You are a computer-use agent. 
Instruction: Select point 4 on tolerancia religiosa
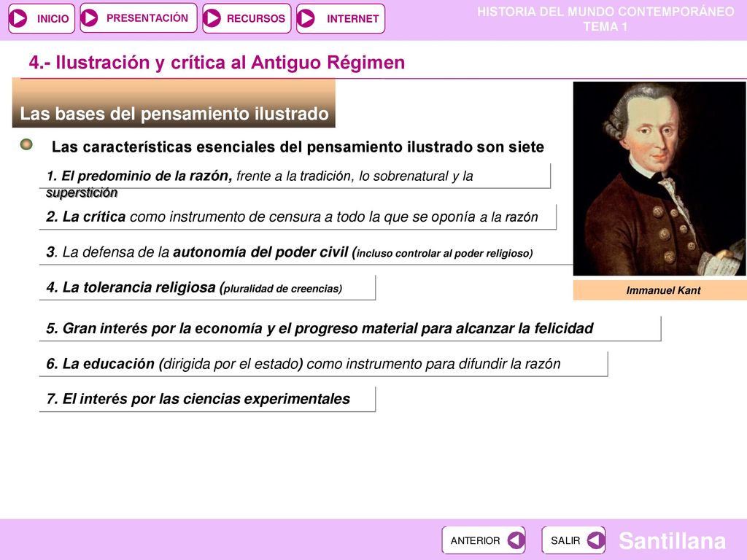[x=207, y=287]
